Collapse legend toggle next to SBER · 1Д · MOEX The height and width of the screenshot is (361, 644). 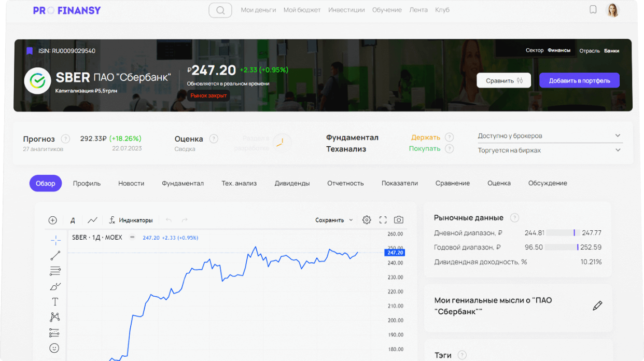coord(132,238)
